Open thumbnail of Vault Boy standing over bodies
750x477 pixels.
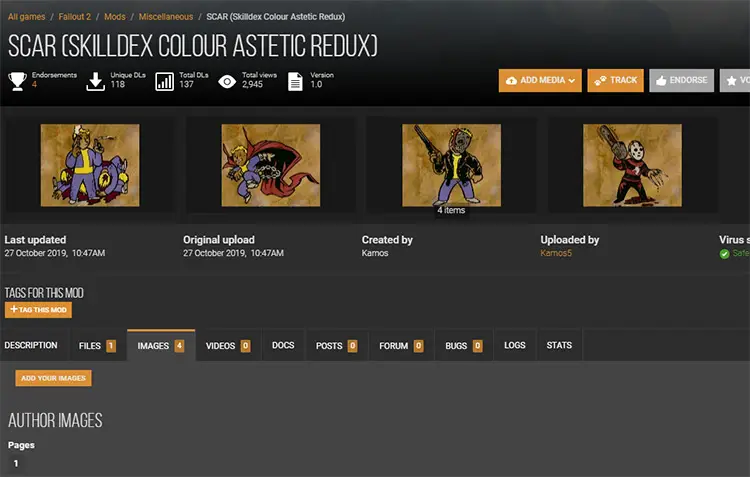point(90,166)
